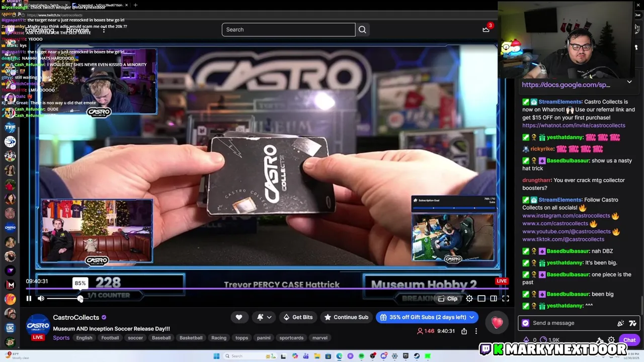Open a new browser tab
This screenshot has height=362, width=644.
click(x=135, y=5)
